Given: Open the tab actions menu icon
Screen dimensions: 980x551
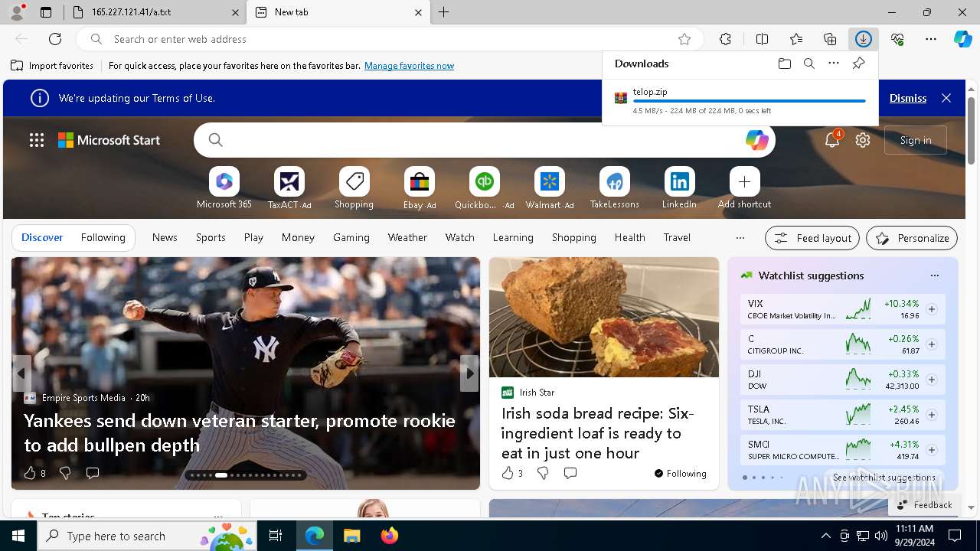Looking at the screenshot, I should click(46, 12).
